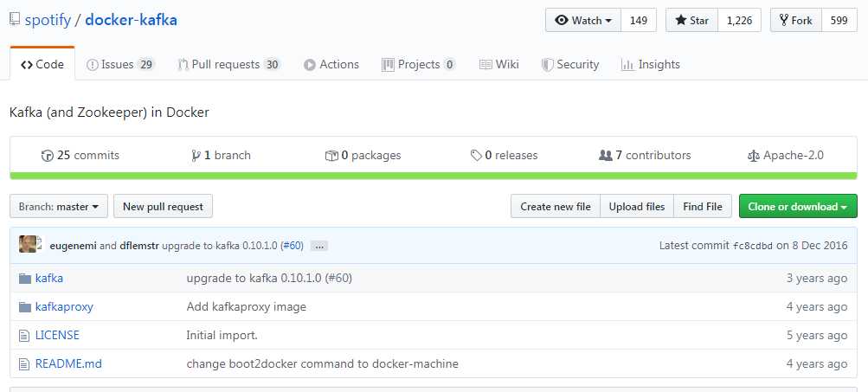View the 1 branch list
This screenshot has height=392, width=868.
(221, 156)
